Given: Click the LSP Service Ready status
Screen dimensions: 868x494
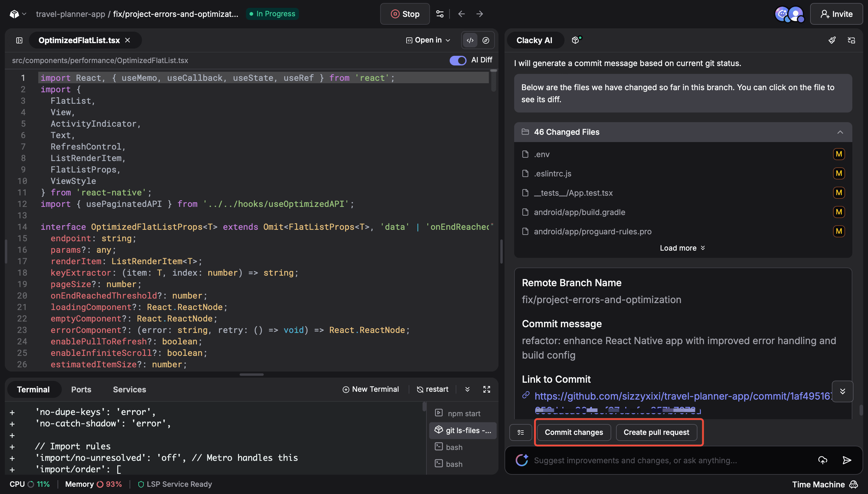Looking at the screenshot, I should point(175,484).
